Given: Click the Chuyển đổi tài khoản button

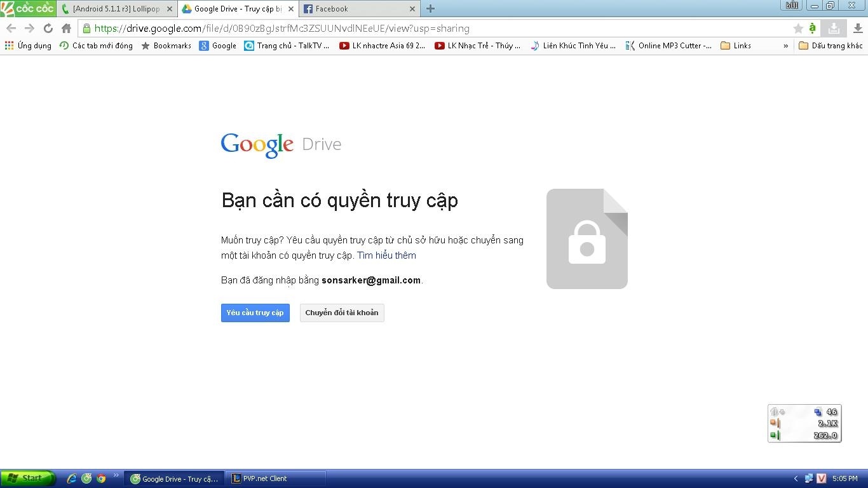Looking at the screenshot, I should (x=342, y=313).
